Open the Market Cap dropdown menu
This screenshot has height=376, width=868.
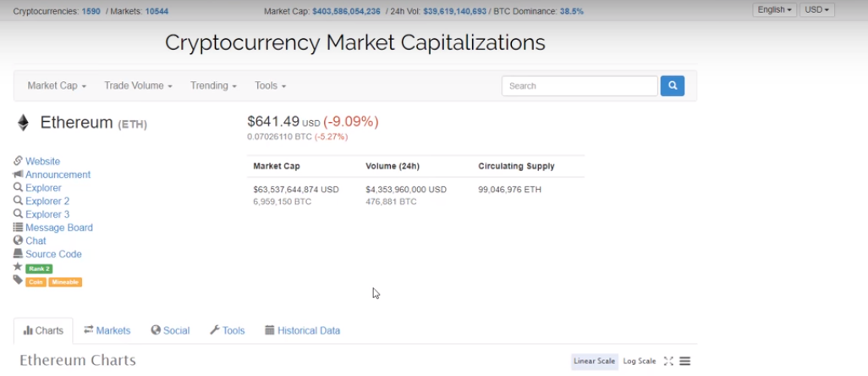pos(57,86)
